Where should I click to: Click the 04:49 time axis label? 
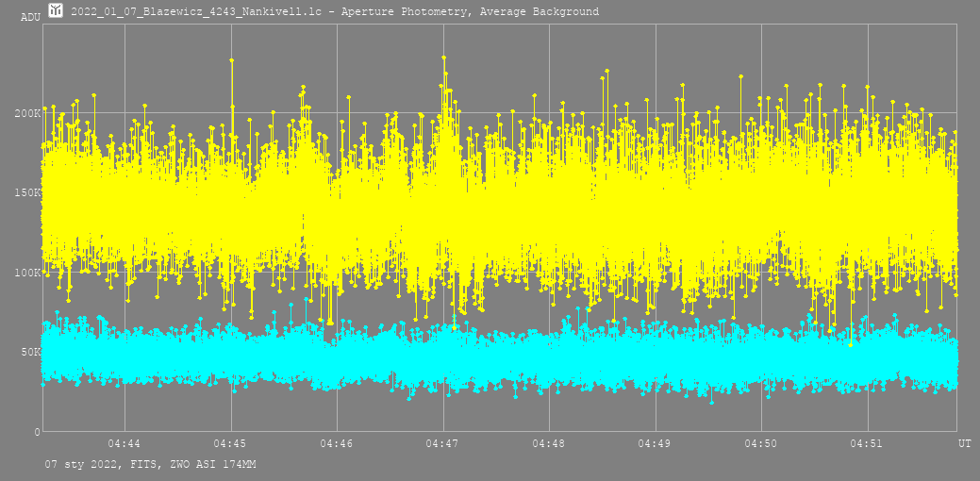pos(655,443)
